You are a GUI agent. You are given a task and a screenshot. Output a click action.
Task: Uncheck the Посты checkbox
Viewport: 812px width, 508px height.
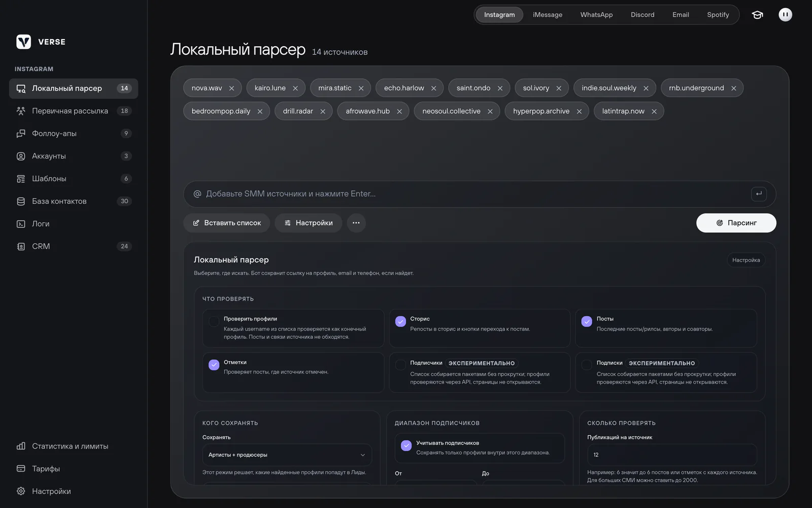point(587,321)
